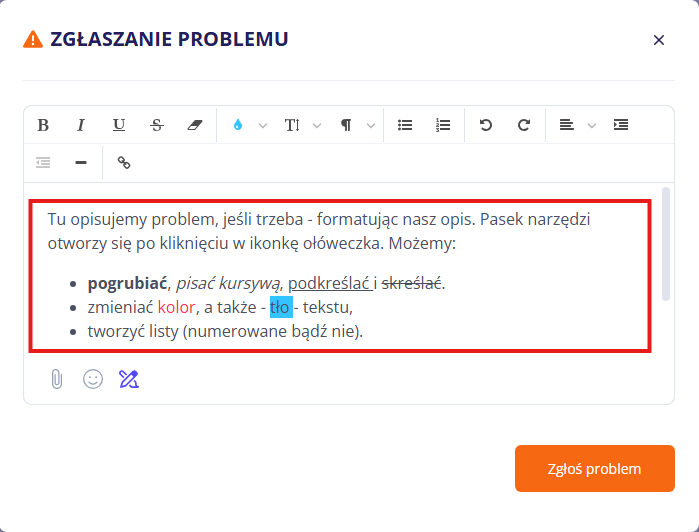Click the editor vertical scrollbar

(666, 244)
